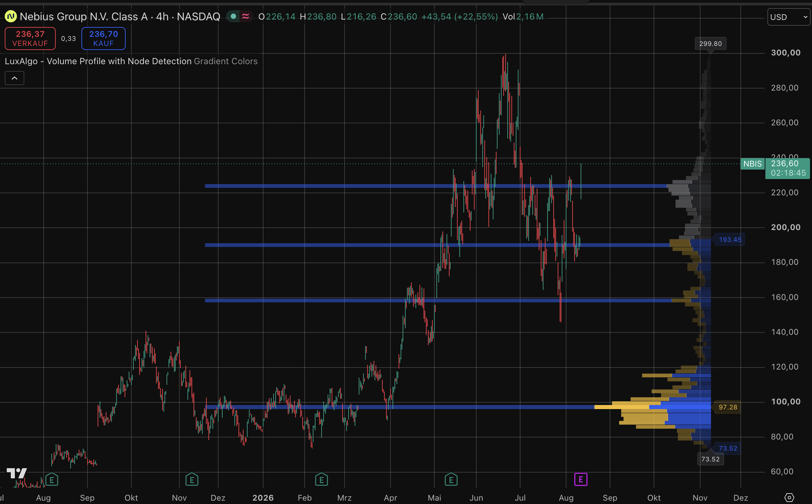Click the 180,00 price axis label
812x504 pixels.
[785, 262]
